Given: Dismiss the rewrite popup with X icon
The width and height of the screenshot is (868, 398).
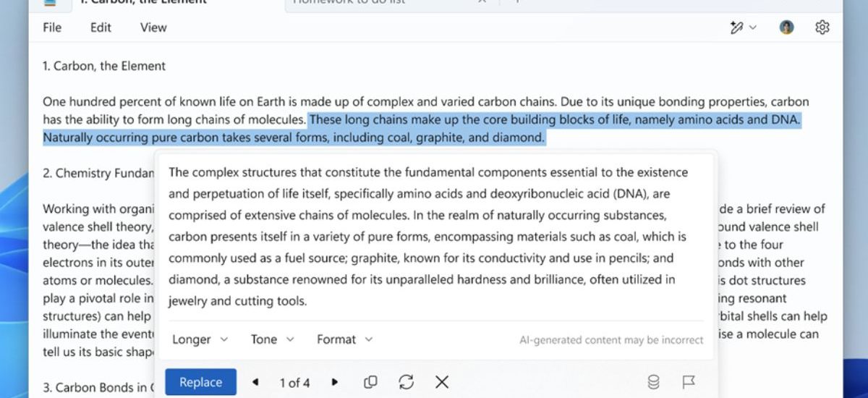Looking at the screenshot, I should pyautogui.click(x=442, y=382).
